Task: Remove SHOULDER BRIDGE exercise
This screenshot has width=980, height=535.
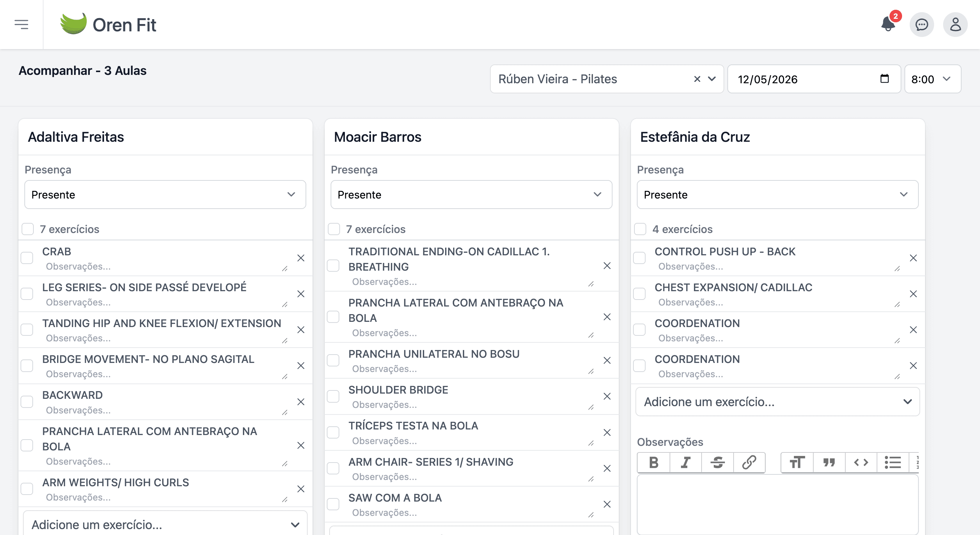Action: 607,396
